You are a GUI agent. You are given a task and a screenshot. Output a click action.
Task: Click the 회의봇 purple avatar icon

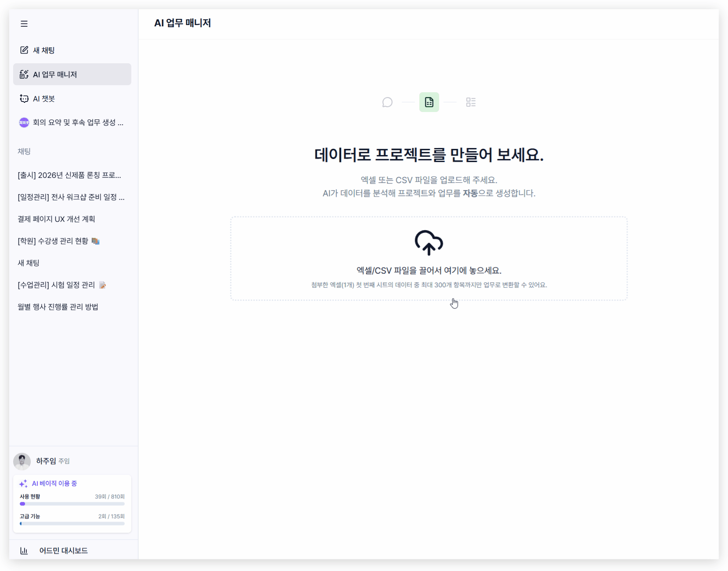(23, 122)
